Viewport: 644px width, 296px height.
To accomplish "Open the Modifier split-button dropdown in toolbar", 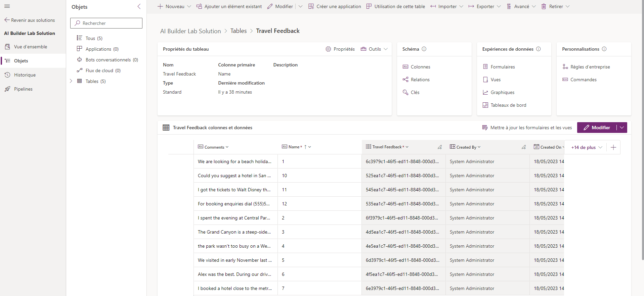I will tap(301, 6).
